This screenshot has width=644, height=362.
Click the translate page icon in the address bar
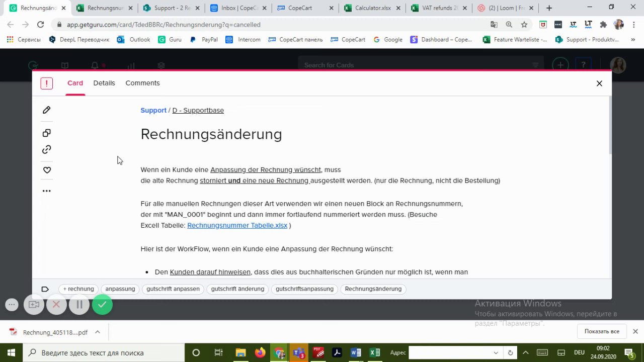point(494,24)
